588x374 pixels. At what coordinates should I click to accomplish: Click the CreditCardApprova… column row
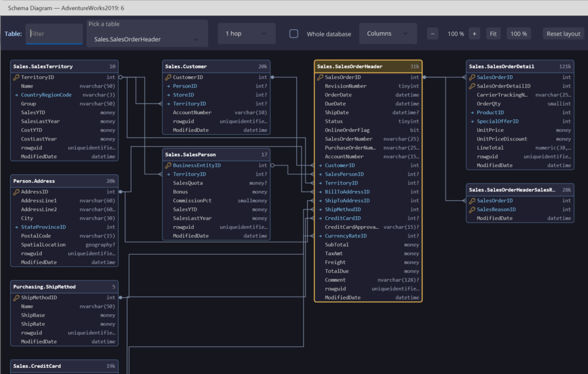[368, 227]
